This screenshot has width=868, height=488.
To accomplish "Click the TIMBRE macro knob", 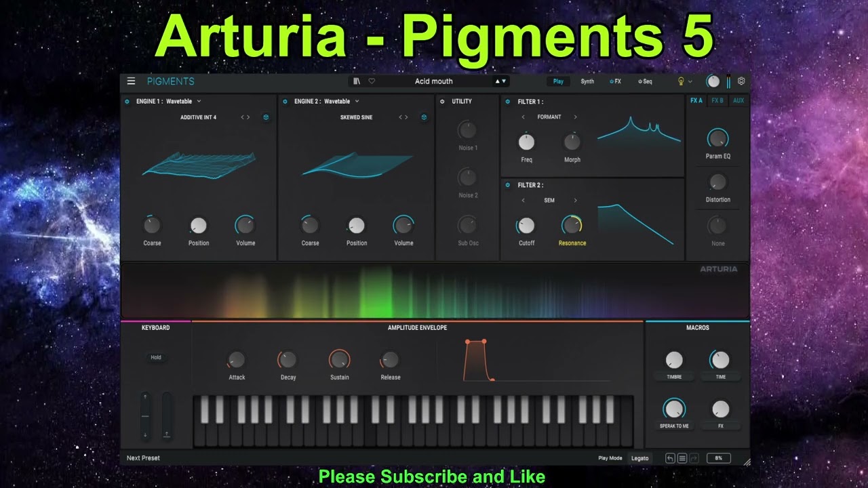I will [674, 360].
